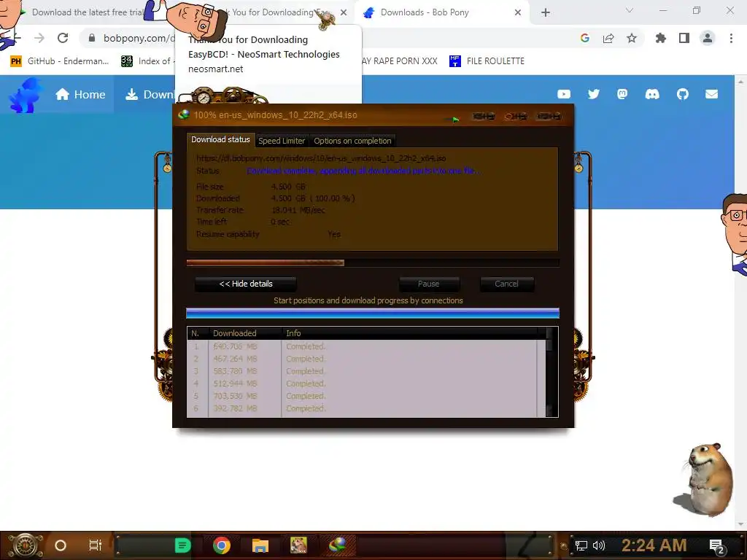Go forward in browser history
747x560 pixels.
click(39, 38)
